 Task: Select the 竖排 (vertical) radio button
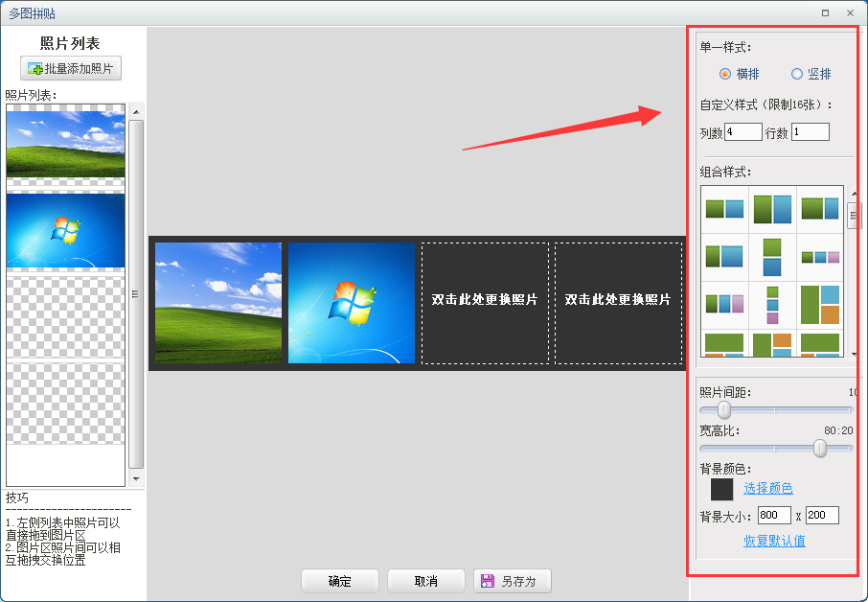click(797, 74)
